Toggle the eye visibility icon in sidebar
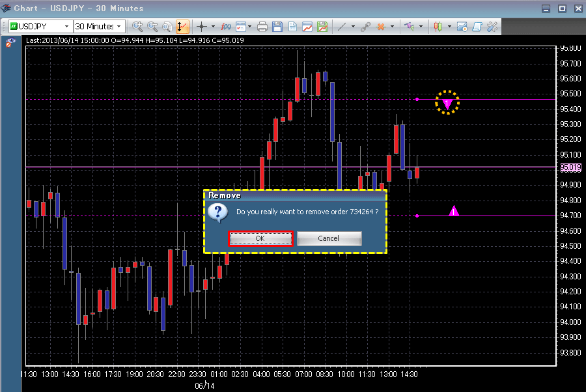This screenshot has height=392, width=586. 10,42
